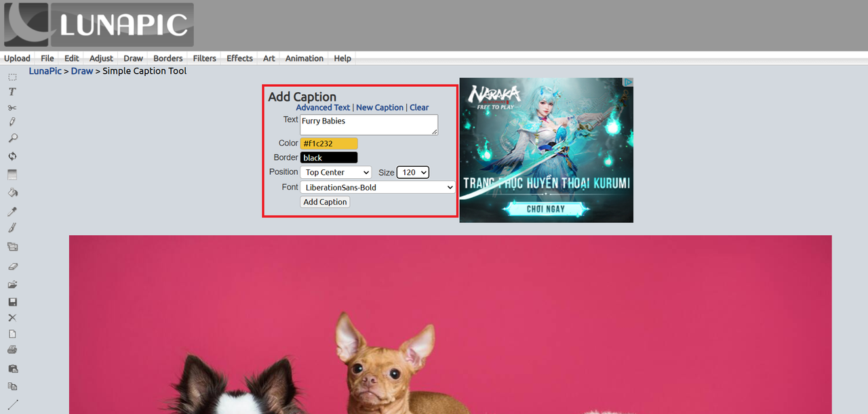Click the New Caption link
The image size is (868, 414).
[x=380, y=107]
